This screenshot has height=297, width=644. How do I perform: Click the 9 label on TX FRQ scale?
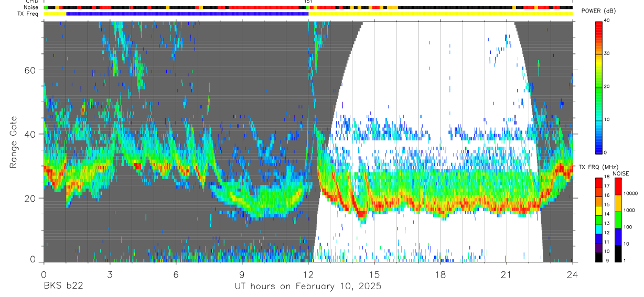tap(607, 260)
